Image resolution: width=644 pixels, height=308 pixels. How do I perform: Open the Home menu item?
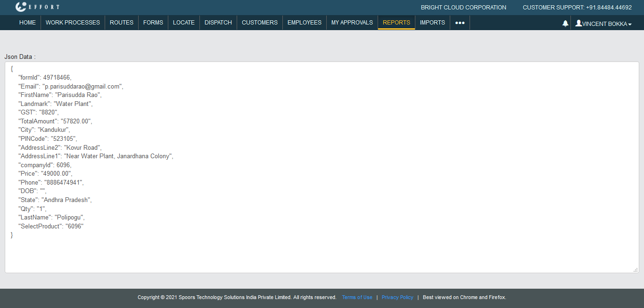(27, 23)
